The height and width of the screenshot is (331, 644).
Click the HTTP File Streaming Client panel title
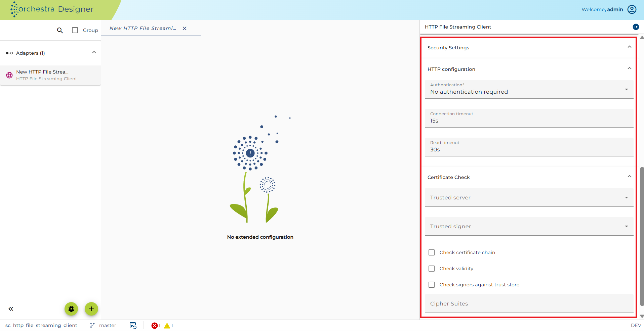coord(458,27)
